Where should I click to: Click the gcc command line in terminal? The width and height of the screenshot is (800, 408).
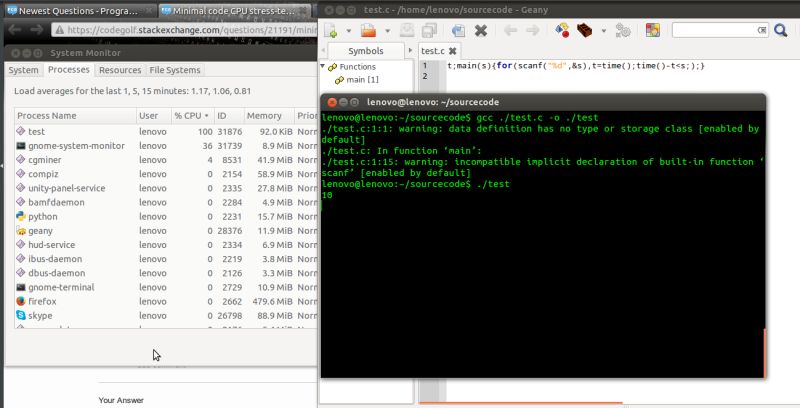(460, 118)
